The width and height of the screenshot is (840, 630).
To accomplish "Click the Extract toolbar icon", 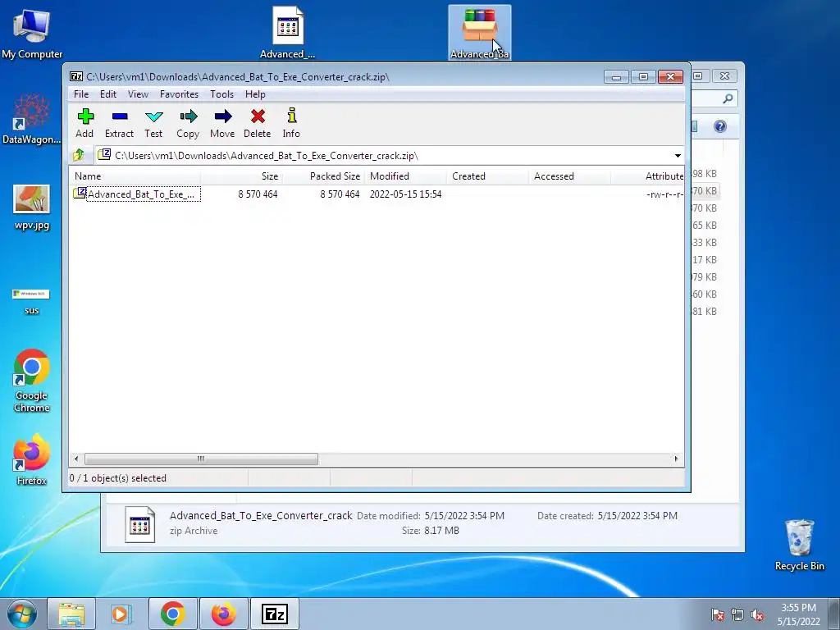I will coord(119,124).
